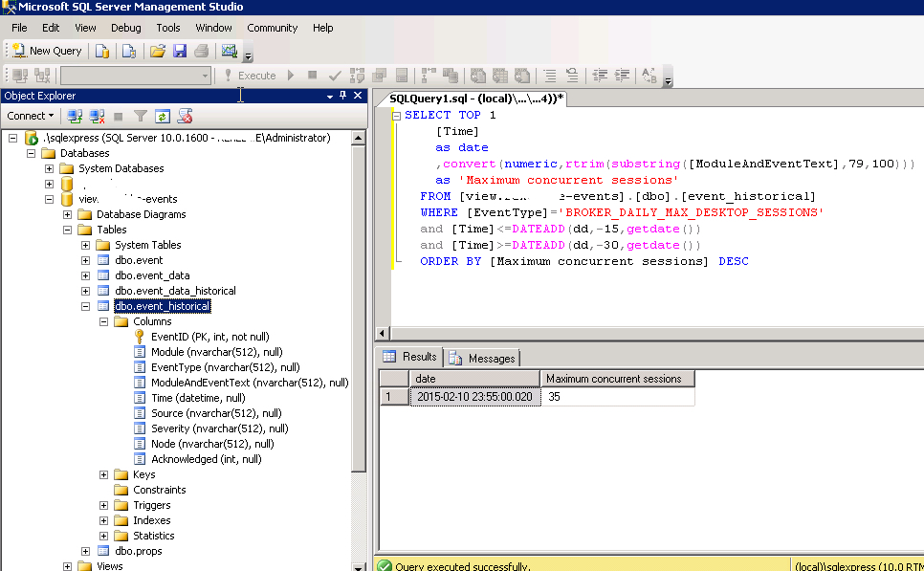Viewport: 924px width, 571px height.
Task: Click the Connect query toolbar icon
Action: 21,76
